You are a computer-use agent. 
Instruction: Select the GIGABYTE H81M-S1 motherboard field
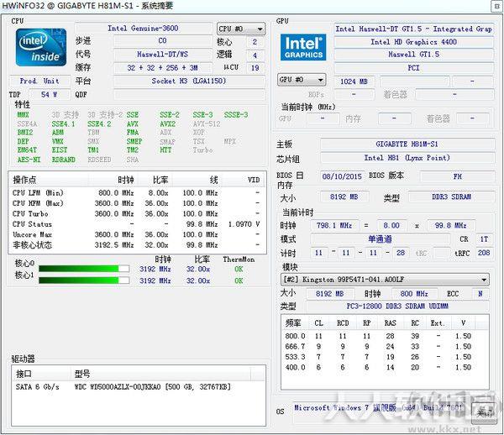click(407, 144)
